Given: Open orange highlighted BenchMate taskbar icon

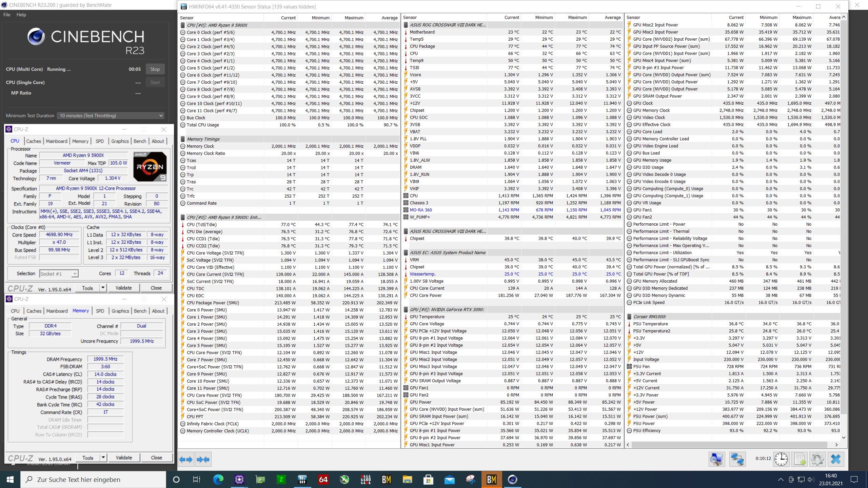Looking at the screenshot, I should click(x=491, y=479).
